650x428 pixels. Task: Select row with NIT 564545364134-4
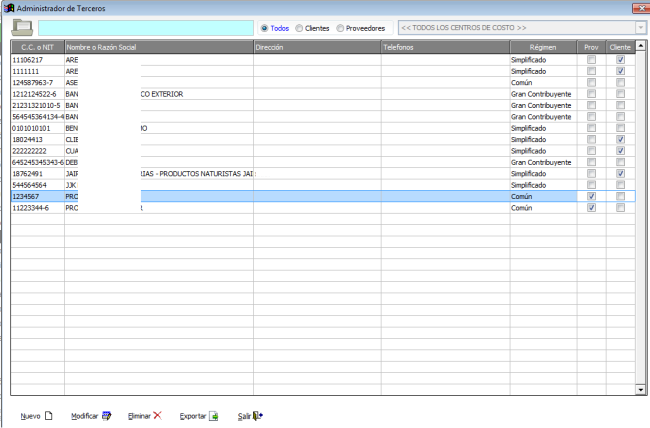323,117
